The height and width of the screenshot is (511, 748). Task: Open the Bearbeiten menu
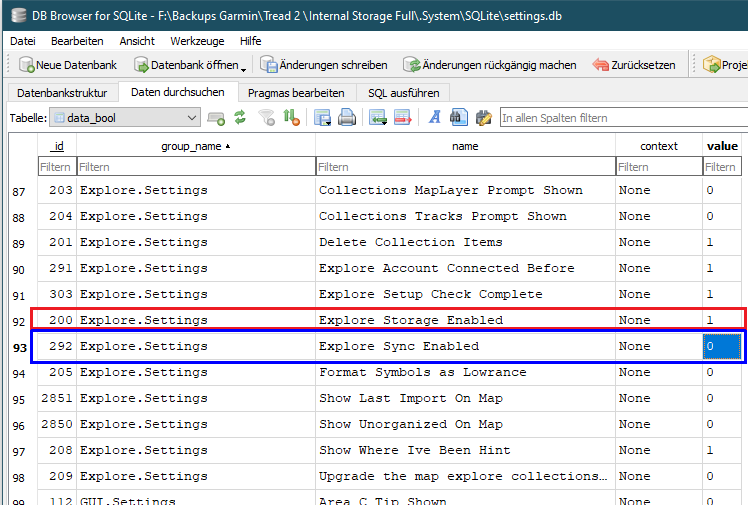[x=77, y=41]
